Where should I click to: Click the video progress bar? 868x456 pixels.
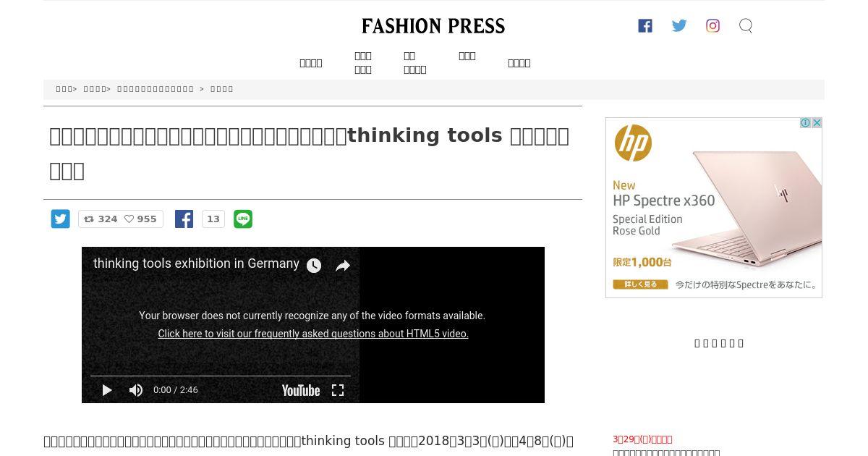tap(221, 376)
